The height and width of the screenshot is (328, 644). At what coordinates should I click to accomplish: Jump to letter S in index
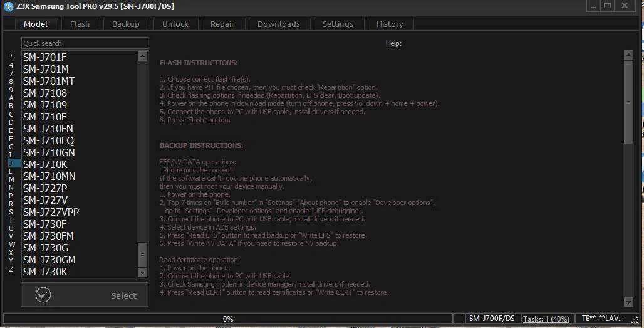[x=11, y=212]
